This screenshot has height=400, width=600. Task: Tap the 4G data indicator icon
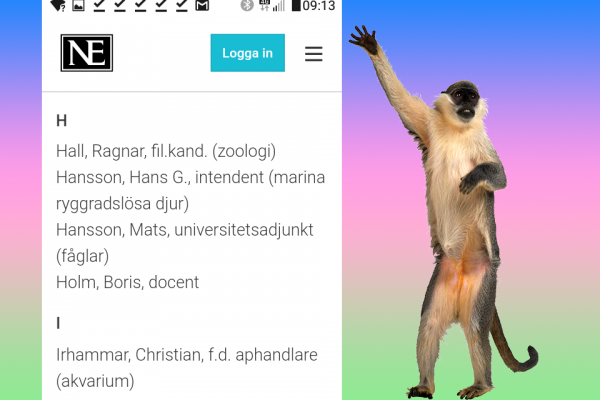264,5
